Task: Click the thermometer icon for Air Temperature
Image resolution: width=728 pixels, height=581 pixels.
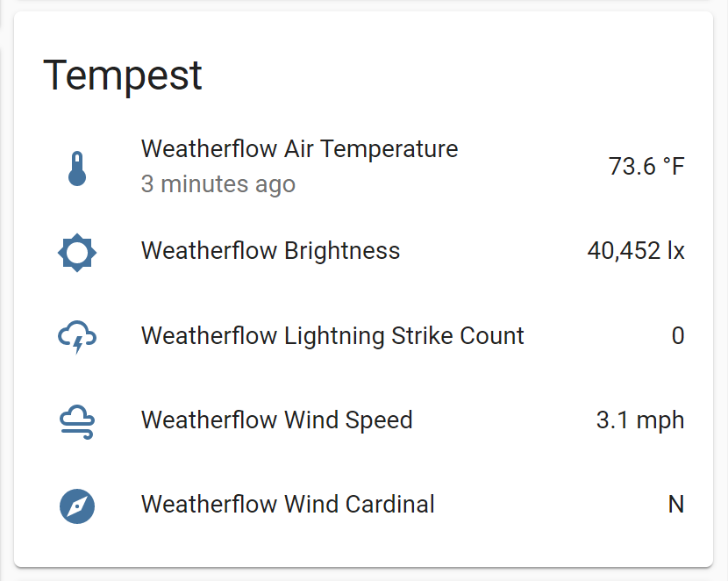Action: [x=77, y=167]
